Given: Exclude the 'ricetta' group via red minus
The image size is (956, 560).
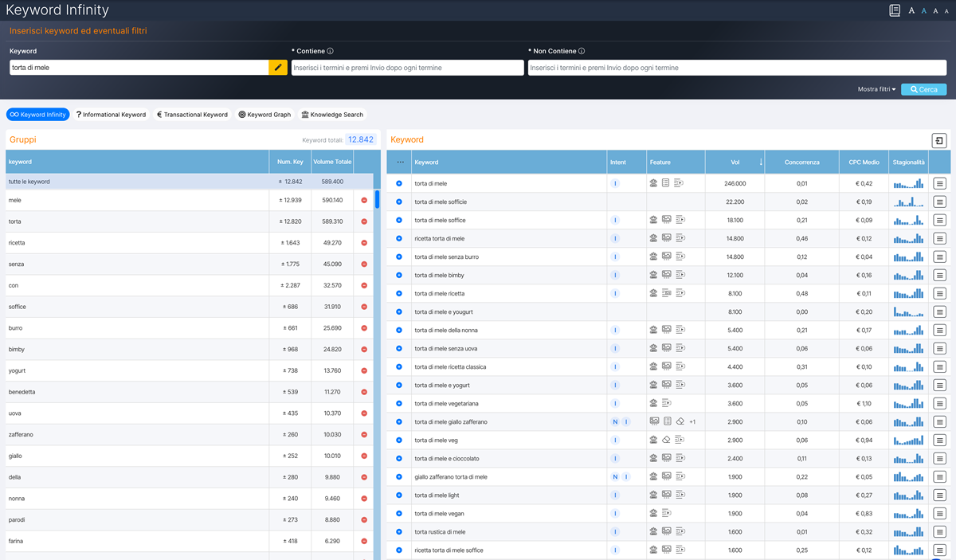Looking at the screenshot, I should pyautogui.click(x=364, y=243).
